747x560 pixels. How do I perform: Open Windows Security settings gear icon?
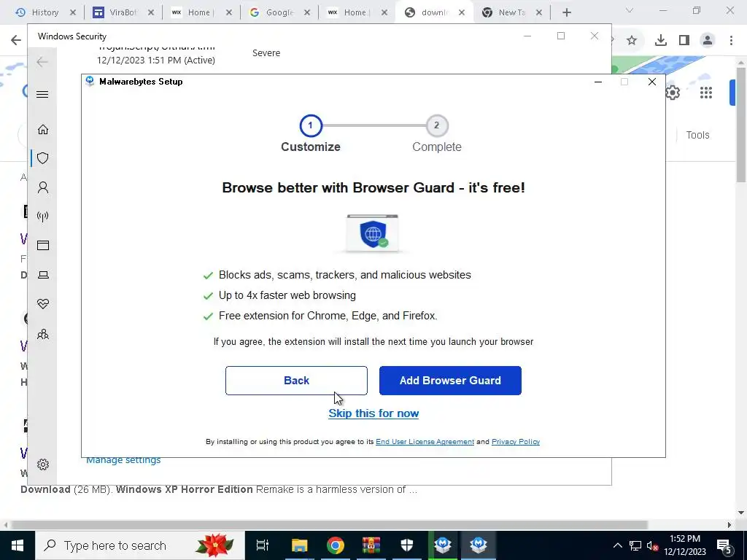(x=43, y=464)
